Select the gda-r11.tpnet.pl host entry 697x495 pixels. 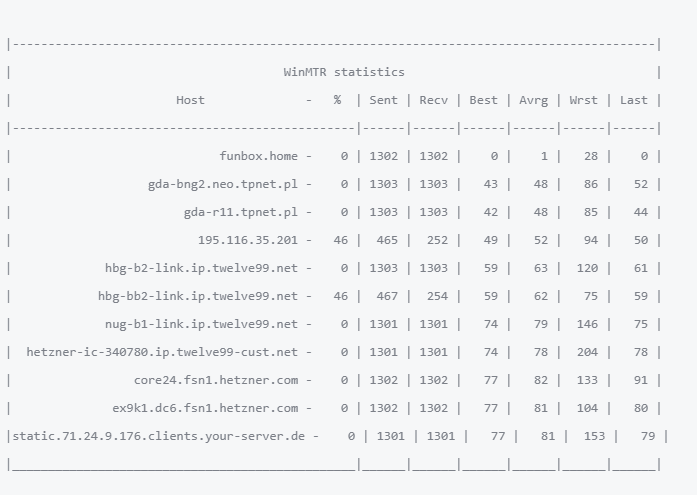point(240,212)
